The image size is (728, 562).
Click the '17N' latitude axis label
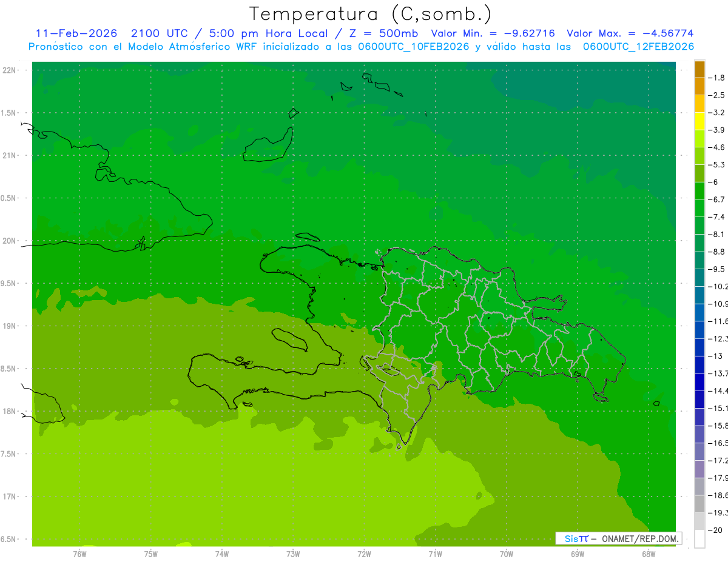click(9, 497)
